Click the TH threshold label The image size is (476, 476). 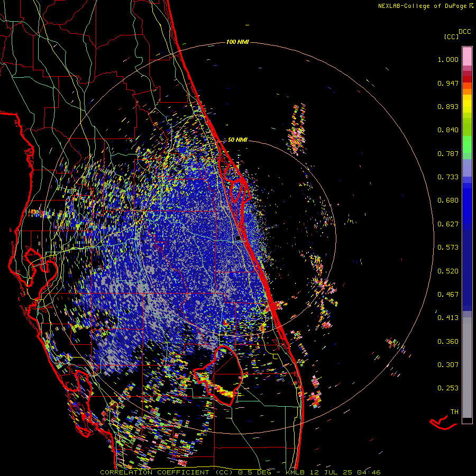coord(454,412)
